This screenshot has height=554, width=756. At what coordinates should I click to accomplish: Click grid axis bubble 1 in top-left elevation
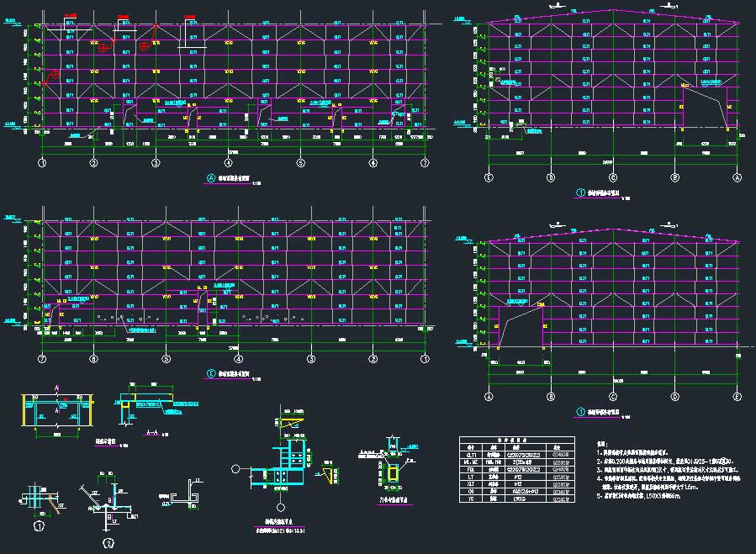40,163
